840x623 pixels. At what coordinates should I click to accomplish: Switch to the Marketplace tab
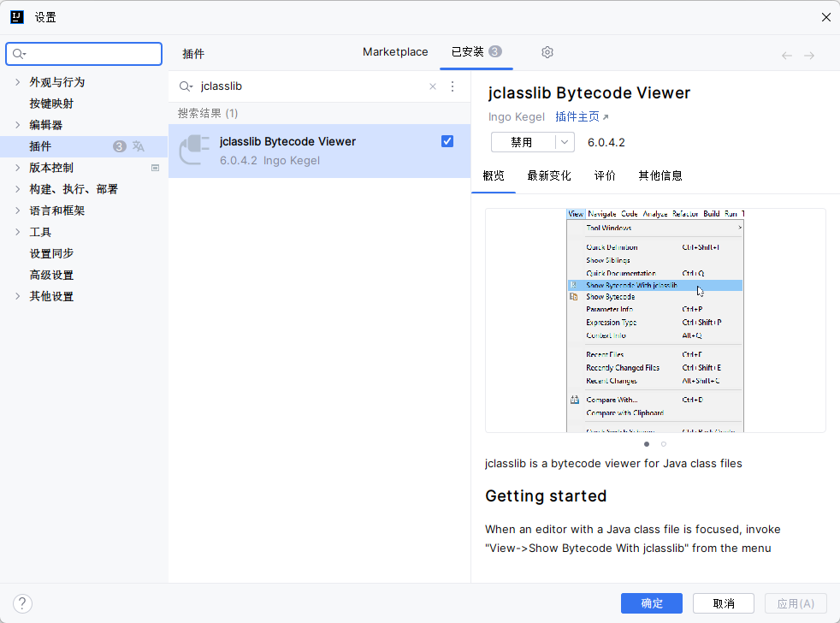click(395, 52)
